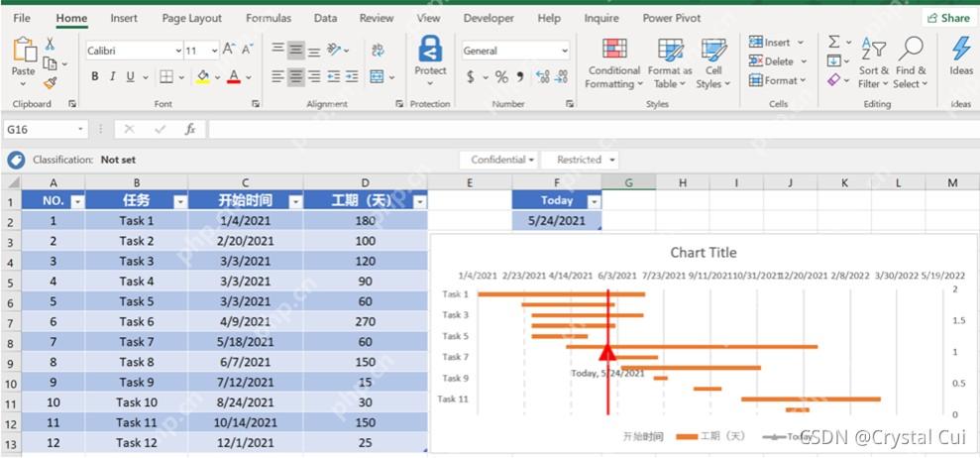Click the Clear eraser icon
The image size is (980, 458).
833,80
